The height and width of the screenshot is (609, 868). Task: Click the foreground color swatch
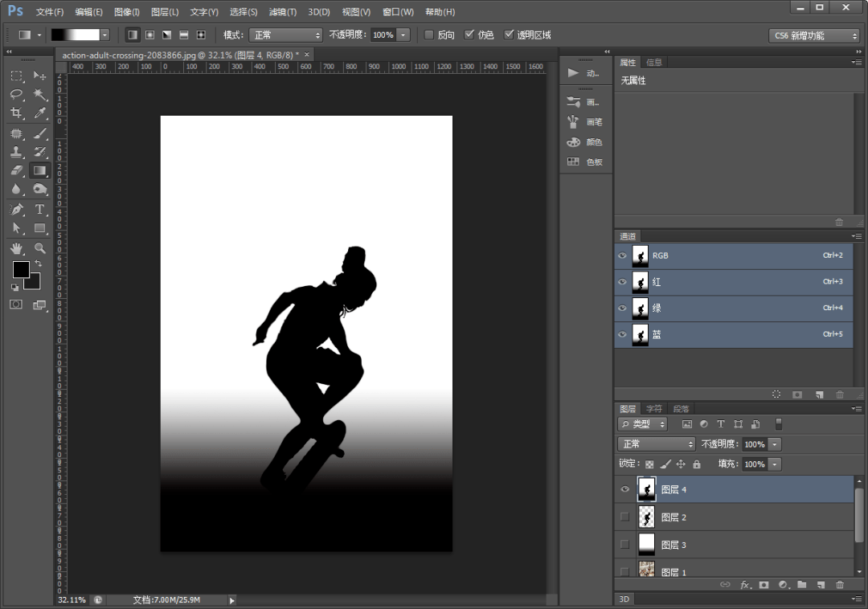coord(21,270)
